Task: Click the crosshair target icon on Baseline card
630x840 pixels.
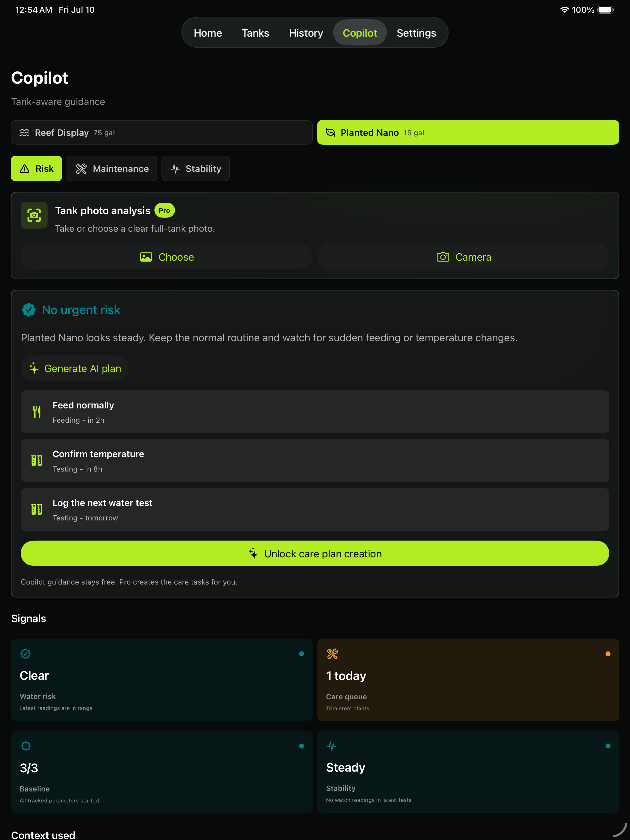Action: click(26, 746)
